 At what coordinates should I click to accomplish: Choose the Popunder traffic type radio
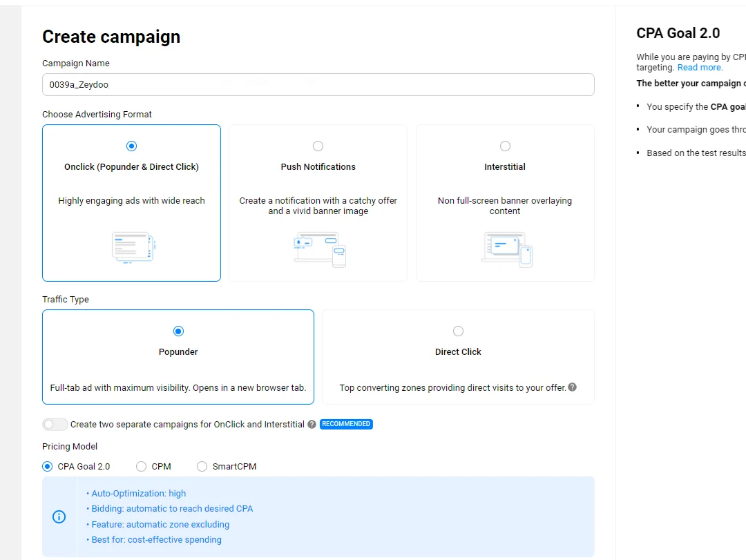coord(178,331)
